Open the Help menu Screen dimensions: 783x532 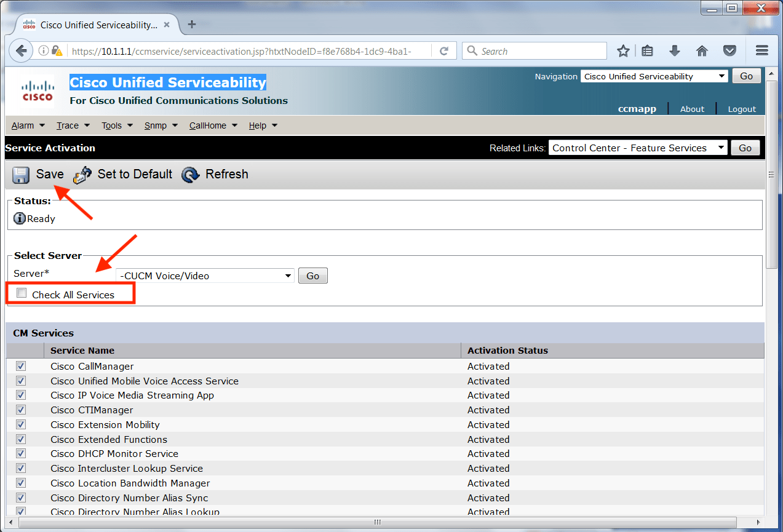pos(263,125)
